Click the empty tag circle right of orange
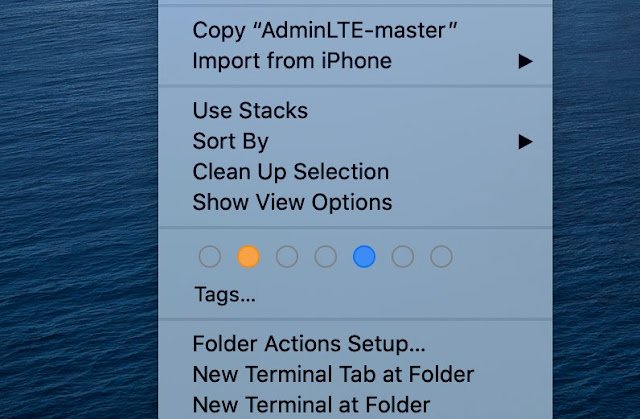 287,257
